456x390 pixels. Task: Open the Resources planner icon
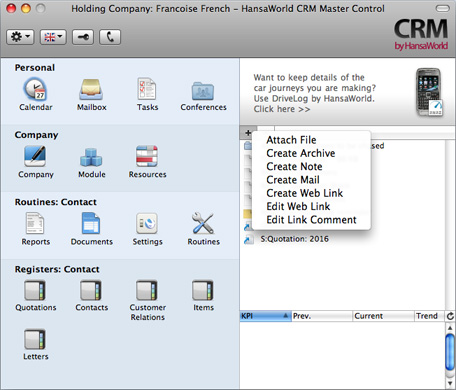point(147,156)
